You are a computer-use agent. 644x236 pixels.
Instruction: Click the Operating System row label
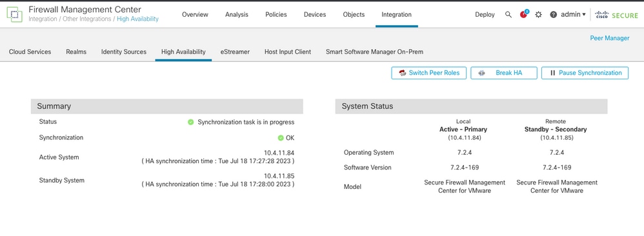click(x=369, y=153)
